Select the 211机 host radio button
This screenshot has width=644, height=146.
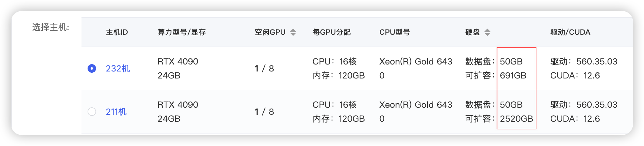click(92, 112)
